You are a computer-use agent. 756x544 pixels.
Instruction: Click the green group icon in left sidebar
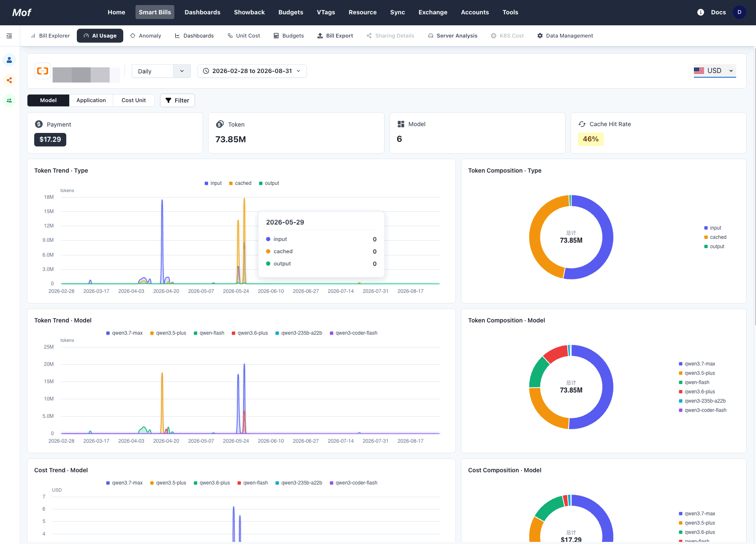tap(9, 100)
